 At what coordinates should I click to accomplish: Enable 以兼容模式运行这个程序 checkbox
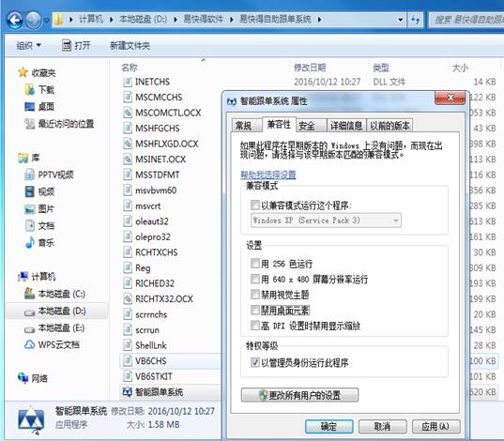255,205
